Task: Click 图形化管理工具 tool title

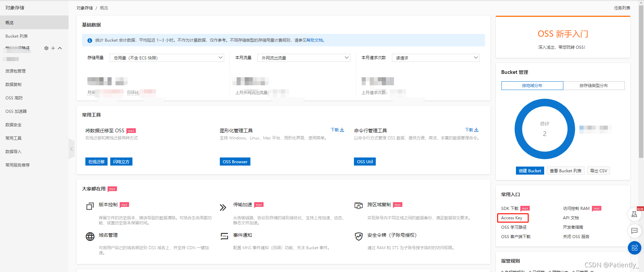Action: (x=236, y=131)
